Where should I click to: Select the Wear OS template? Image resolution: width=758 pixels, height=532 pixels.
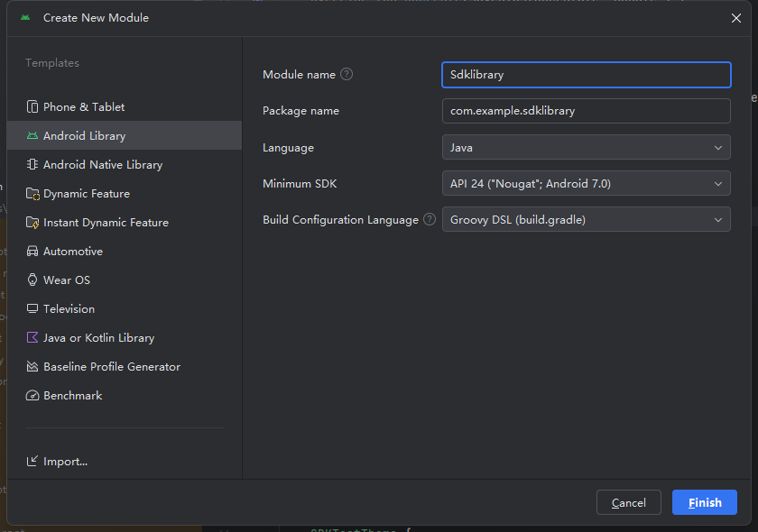(125, 280)
